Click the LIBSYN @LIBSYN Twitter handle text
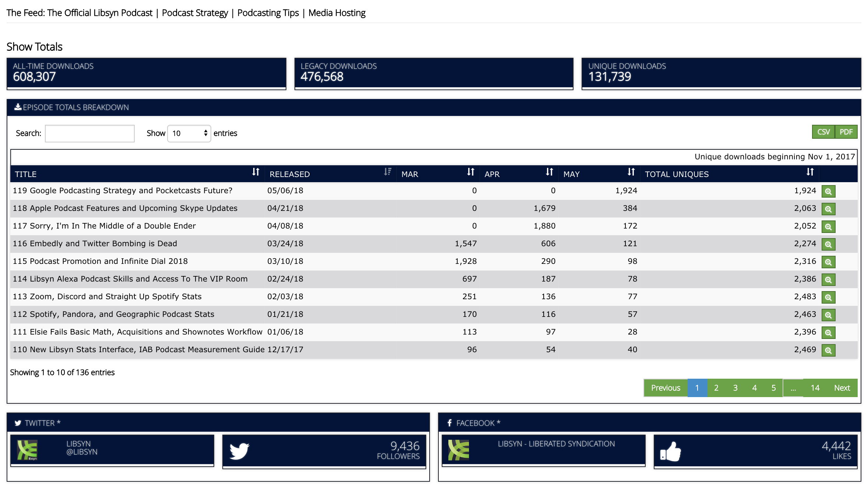The height and width of the screenshot is (488, 868). click(x=82, y=448)
